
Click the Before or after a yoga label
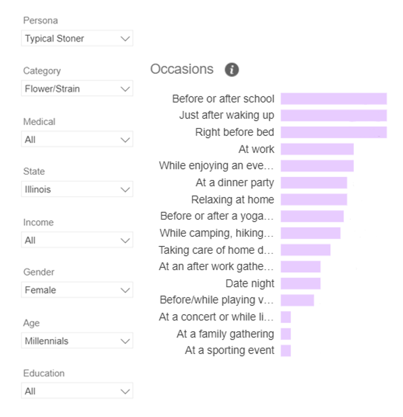click(217, 216)
